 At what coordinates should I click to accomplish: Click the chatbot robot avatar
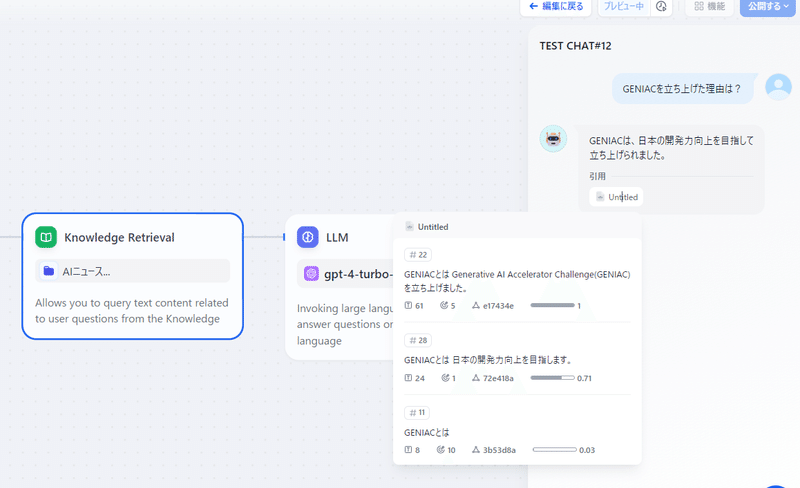pyautogui.click(x=554, y=138)
